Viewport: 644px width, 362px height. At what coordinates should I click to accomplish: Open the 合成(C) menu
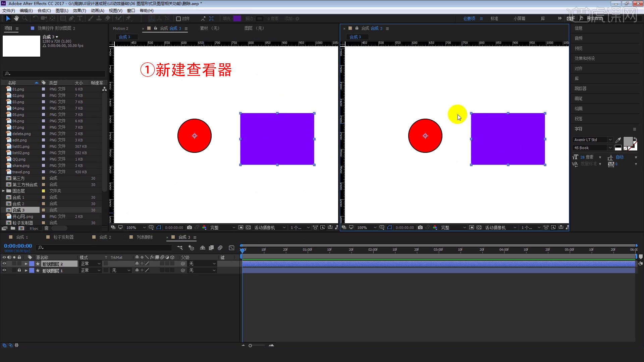tap(45, 10)
